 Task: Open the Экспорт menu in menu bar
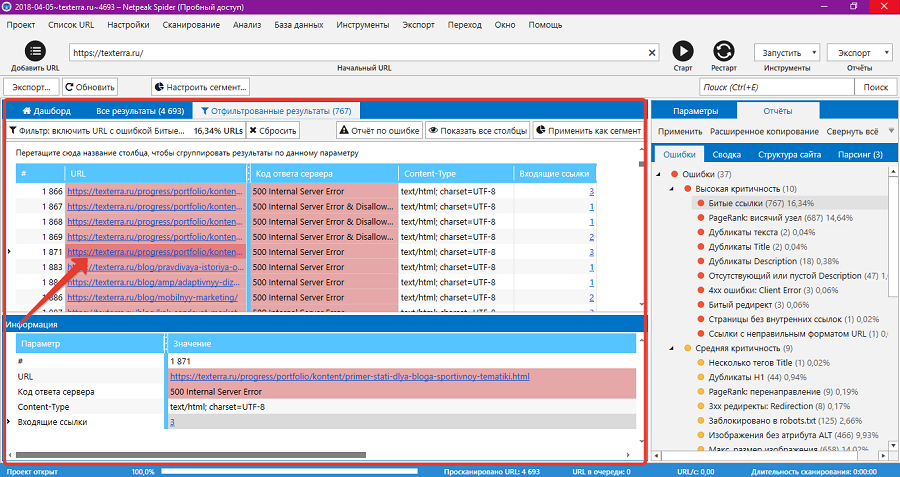click(x=418, y=25)
